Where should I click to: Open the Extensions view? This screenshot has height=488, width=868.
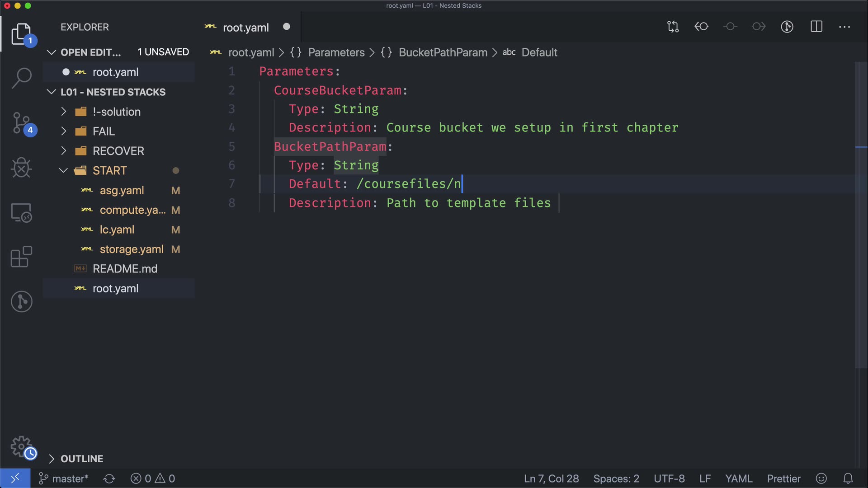(21, 257)
